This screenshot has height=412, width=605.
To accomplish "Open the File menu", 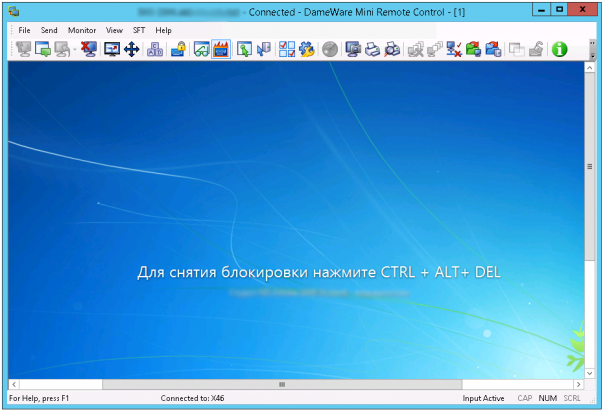I will [x=25, y=31].
